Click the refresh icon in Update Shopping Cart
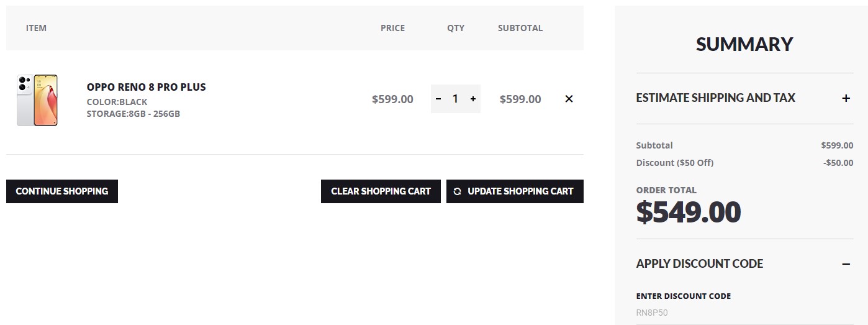868x325 pixels. [x=458, y=191]
